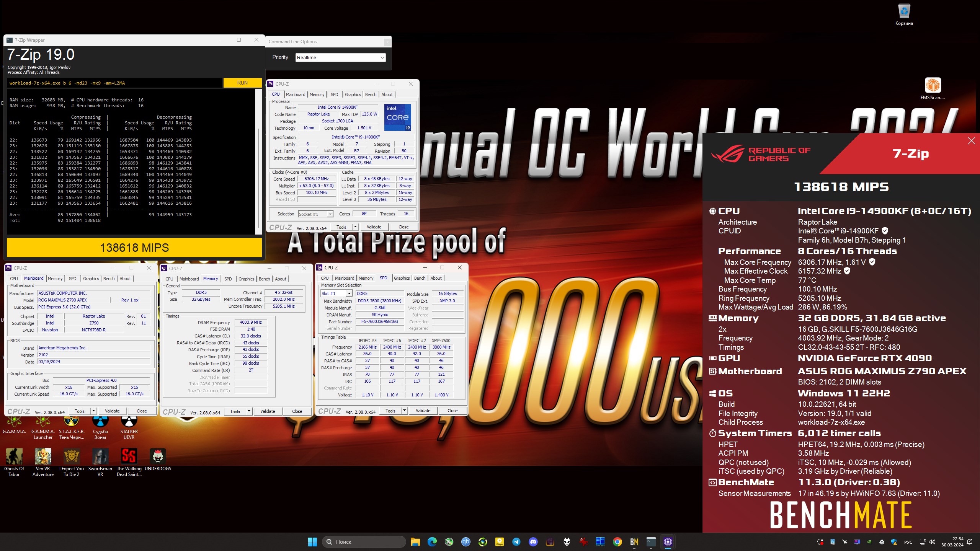980x551 pixels.
Task: Open qBittorrent from taskbar
Action: point(466,542)
